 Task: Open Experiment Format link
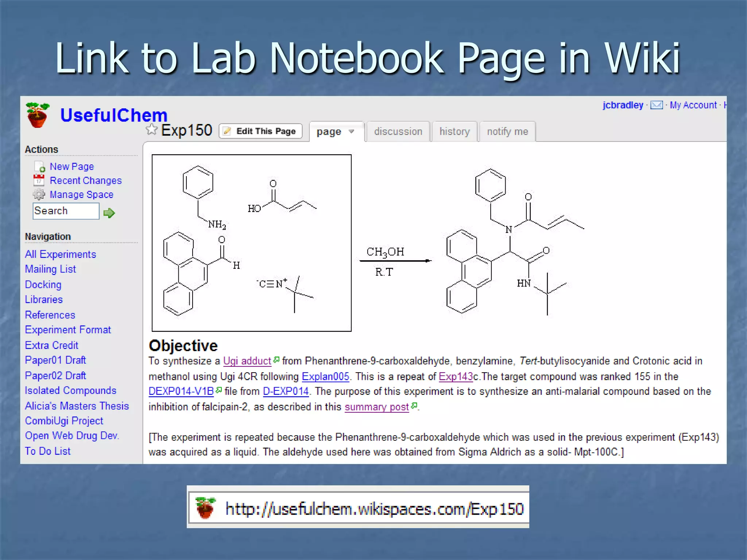(68, 330)
